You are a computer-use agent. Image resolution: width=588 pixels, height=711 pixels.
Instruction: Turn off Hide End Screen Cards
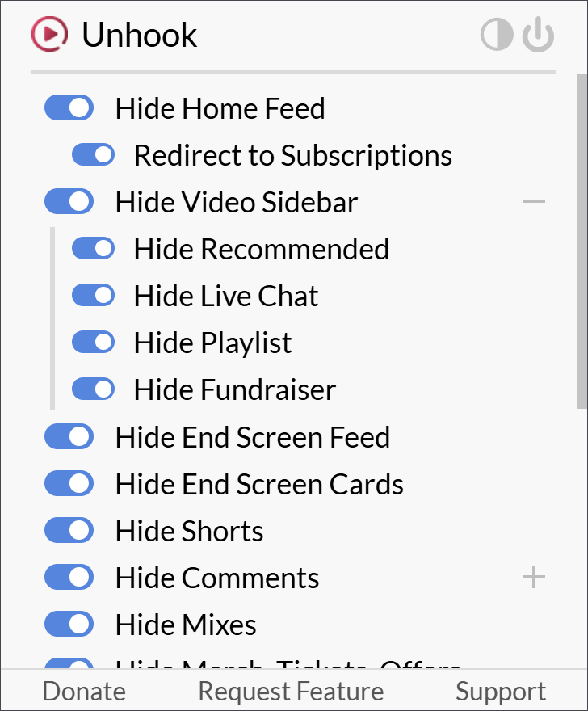click(69, 484)
